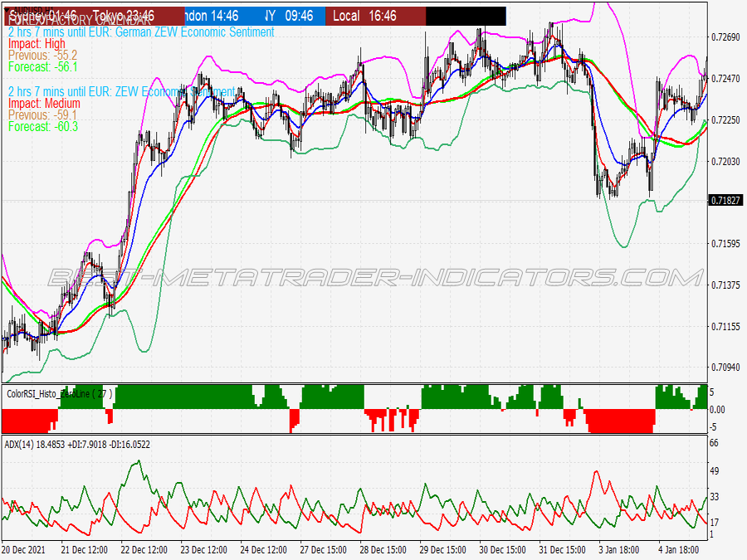Click the chart menu triangle beside AUDUSD,H1
Viewport: 747px width, 560px height.
(x=7, y=9)
